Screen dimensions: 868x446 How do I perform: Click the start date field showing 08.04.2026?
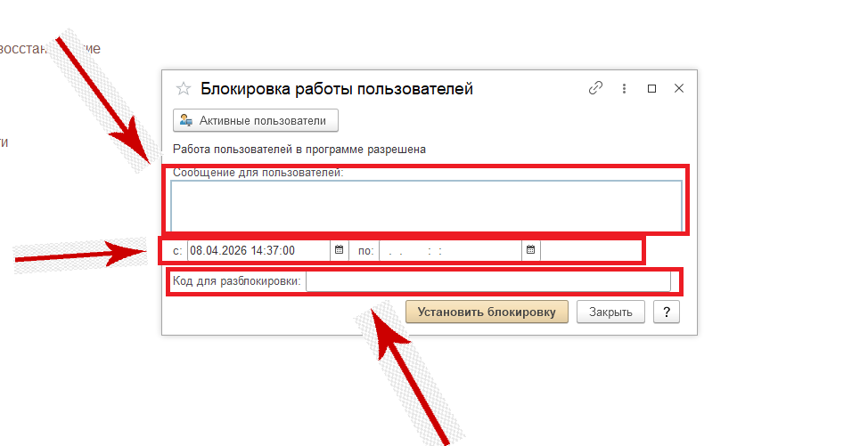pos(258,250)
